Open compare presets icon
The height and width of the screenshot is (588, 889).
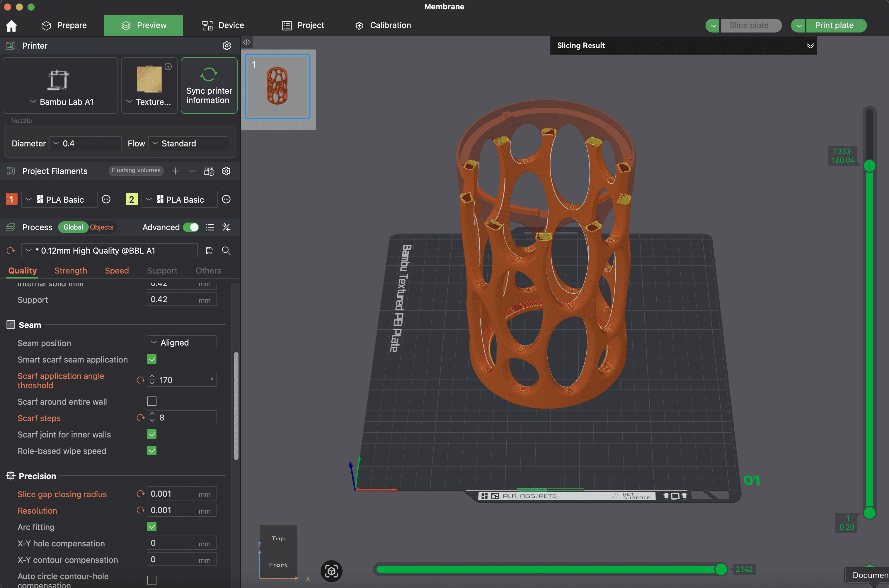click(226, 227)
